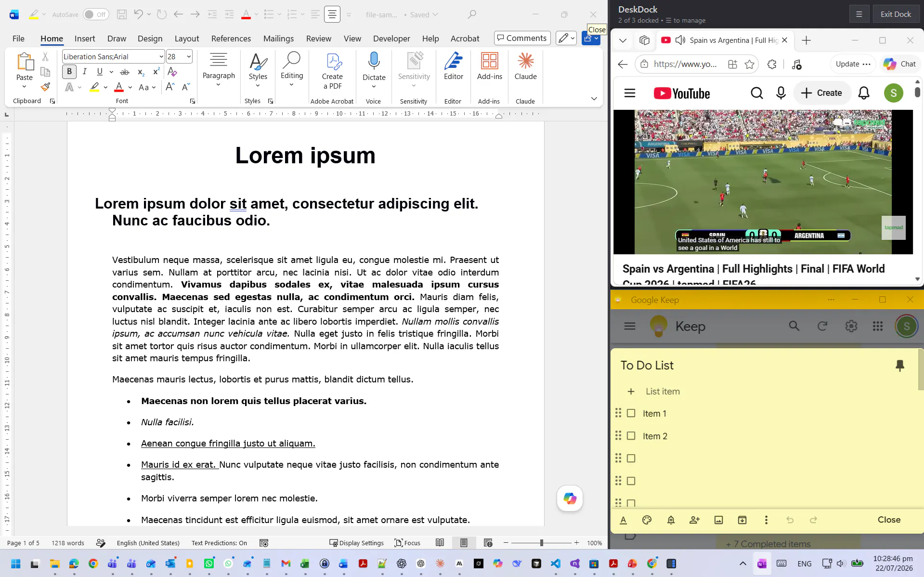
Task: Open the Layout ribbon tab
Action: coord(187,39)
